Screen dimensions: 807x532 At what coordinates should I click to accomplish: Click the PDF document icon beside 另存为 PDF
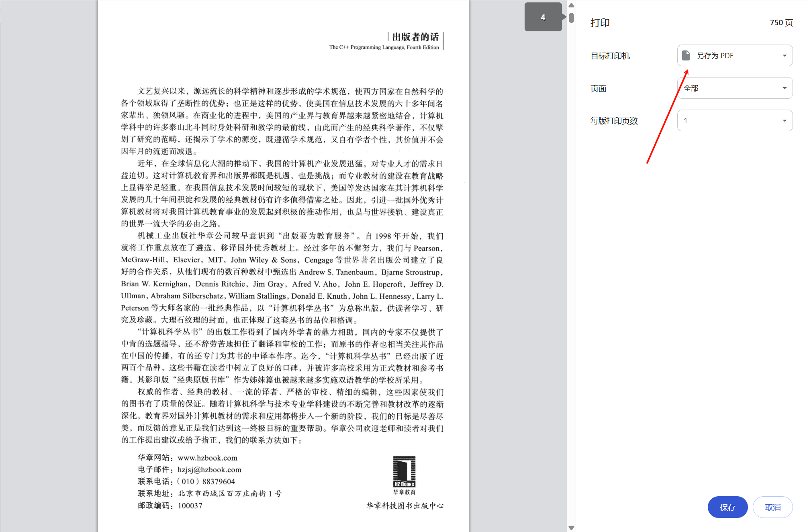685,55
